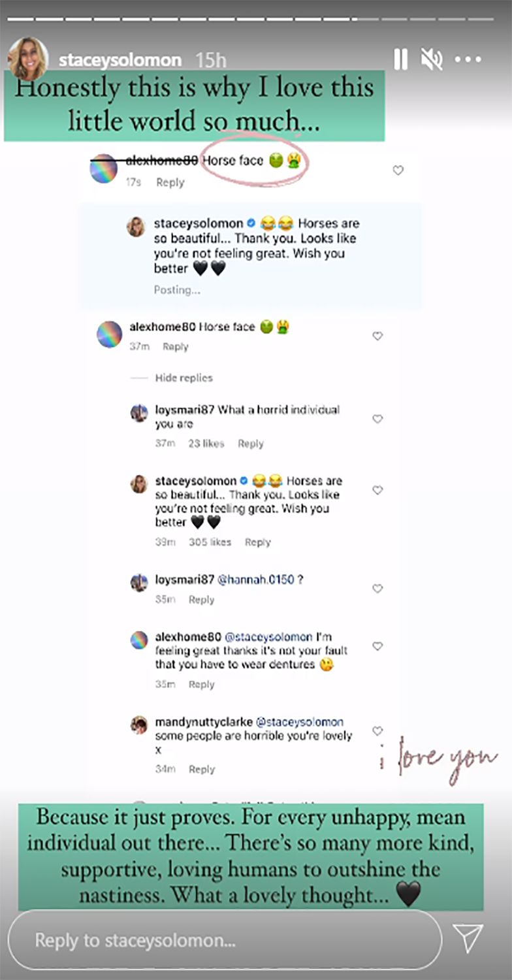Like the 'Horse face' comment
This screenshot has width=512, height=980.
(x=398, y=170)
